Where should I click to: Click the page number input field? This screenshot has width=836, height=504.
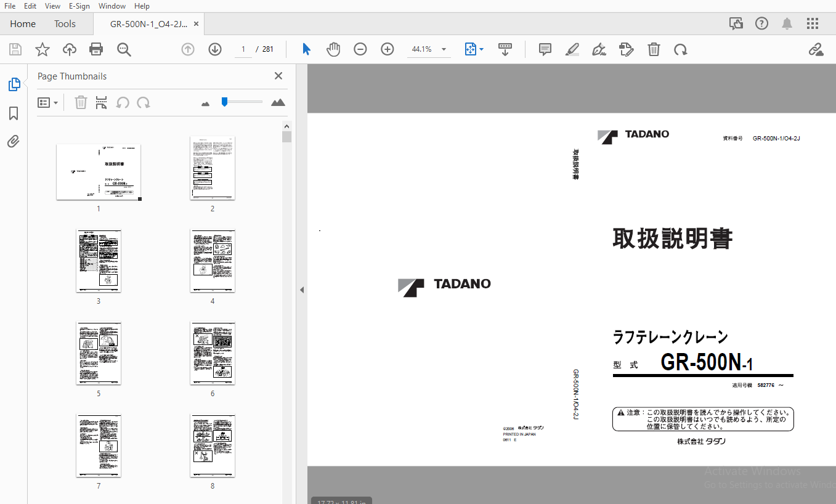pos(243,49)
